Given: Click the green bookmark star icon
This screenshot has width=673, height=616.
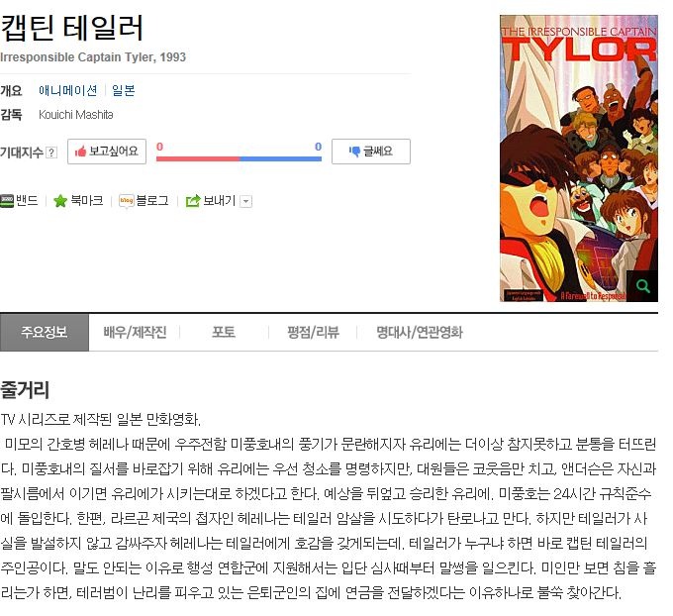Looking at the screenshot, I should click(x=60, y=201).
